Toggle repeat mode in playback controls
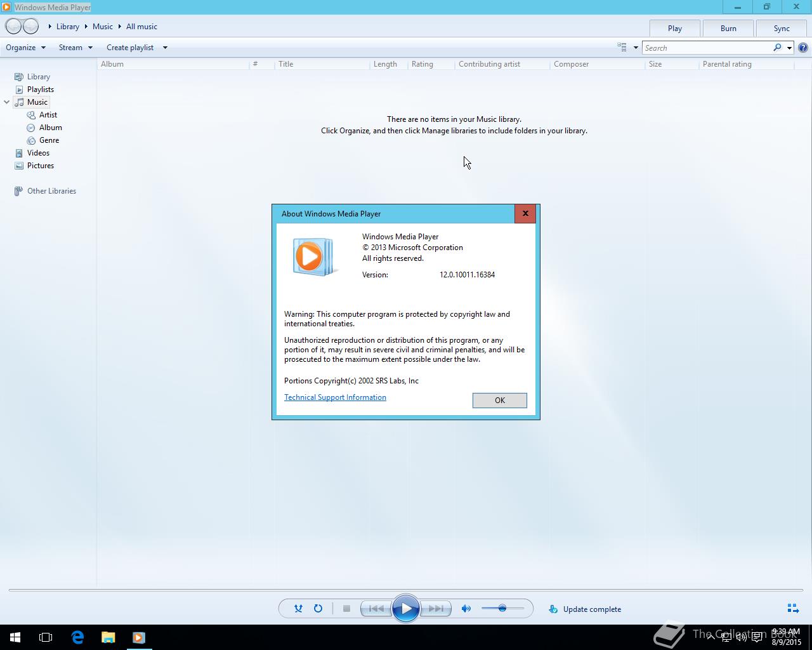The width and height of the screenshot is (812, 650). click(318, 609)
